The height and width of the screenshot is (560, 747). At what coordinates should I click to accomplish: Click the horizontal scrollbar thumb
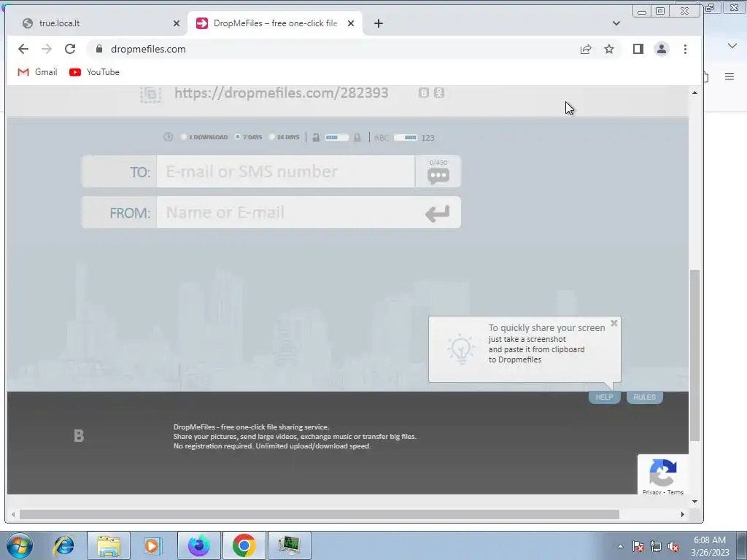coord(320,514)
